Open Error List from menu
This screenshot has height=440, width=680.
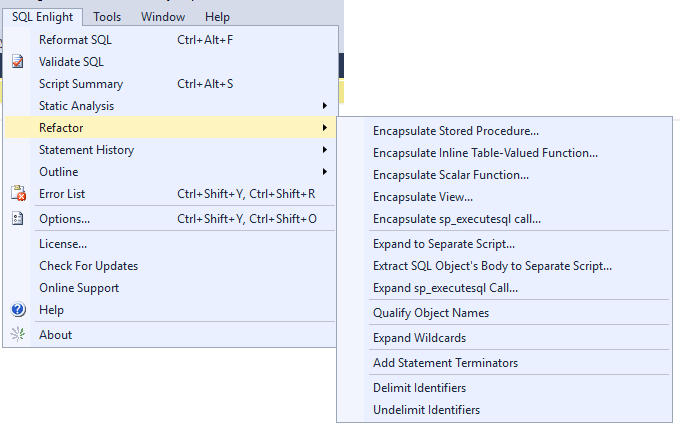pos(170,194)
